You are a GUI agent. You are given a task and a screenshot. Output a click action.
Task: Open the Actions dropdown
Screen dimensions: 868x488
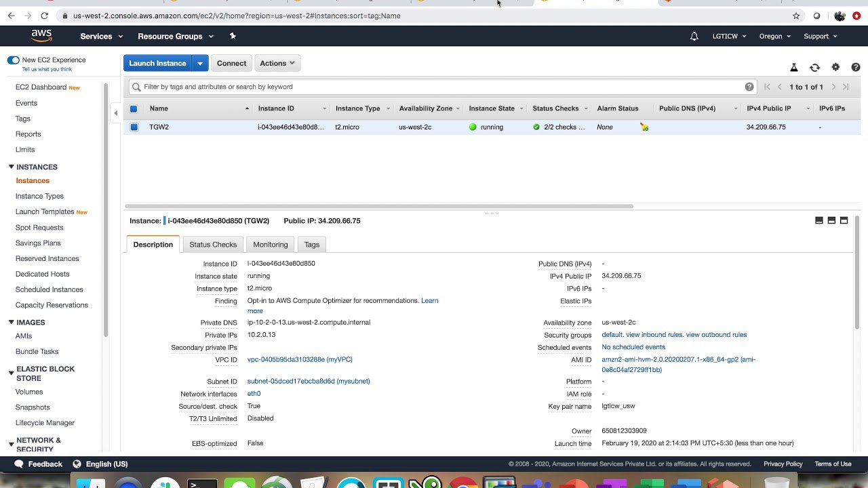click(277, 63)
